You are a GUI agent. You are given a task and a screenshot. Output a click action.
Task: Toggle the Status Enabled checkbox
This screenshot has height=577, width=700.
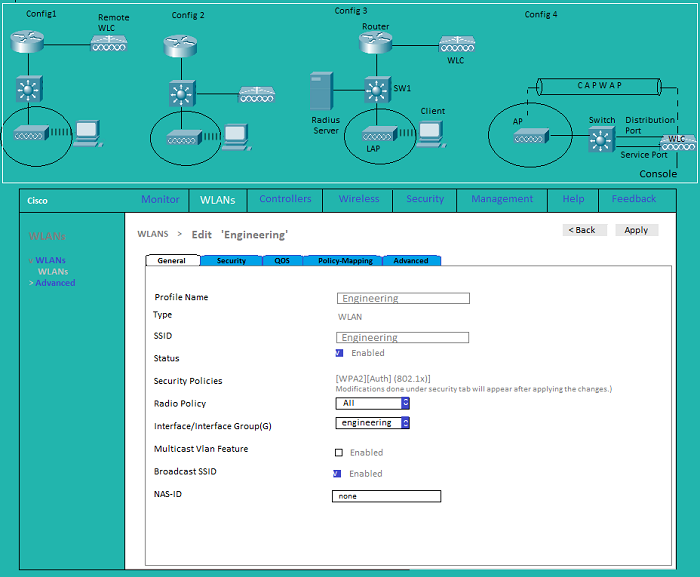(339, 353)
